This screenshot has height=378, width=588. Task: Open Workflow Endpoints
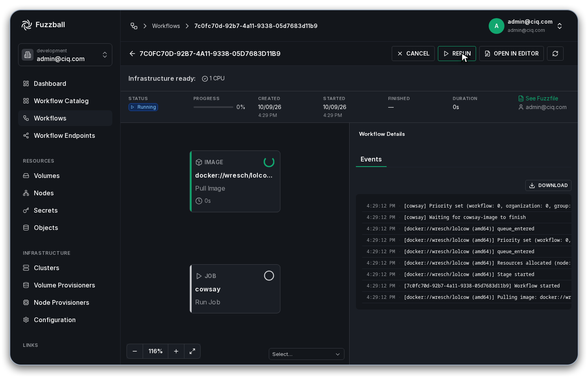coord(65,135)
